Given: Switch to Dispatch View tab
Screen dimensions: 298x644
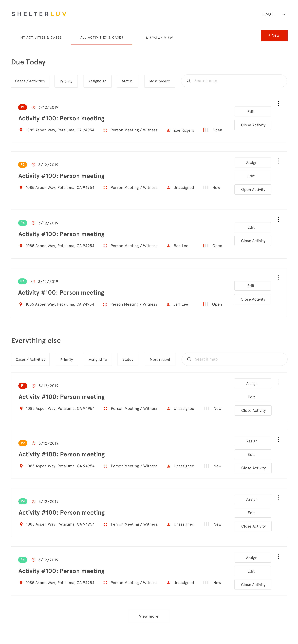Looking at the screenshot, I should click(x=159, y=38).
